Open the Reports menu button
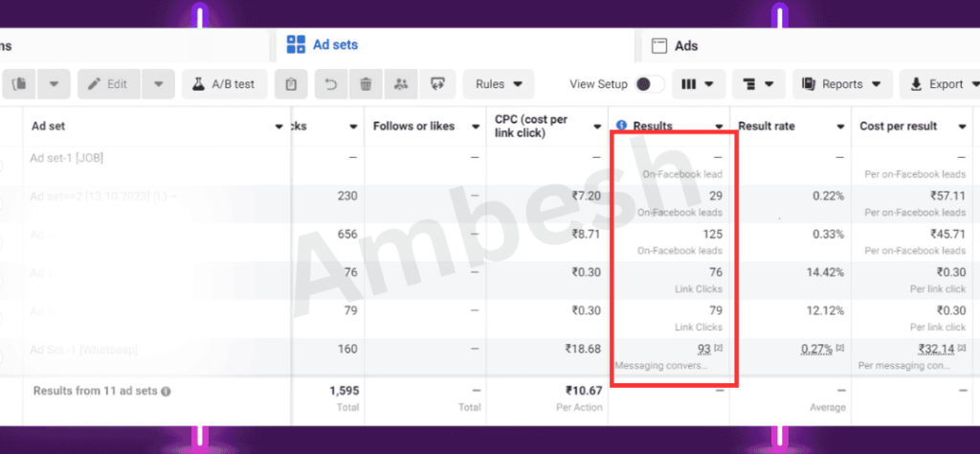 click(842, 84)
